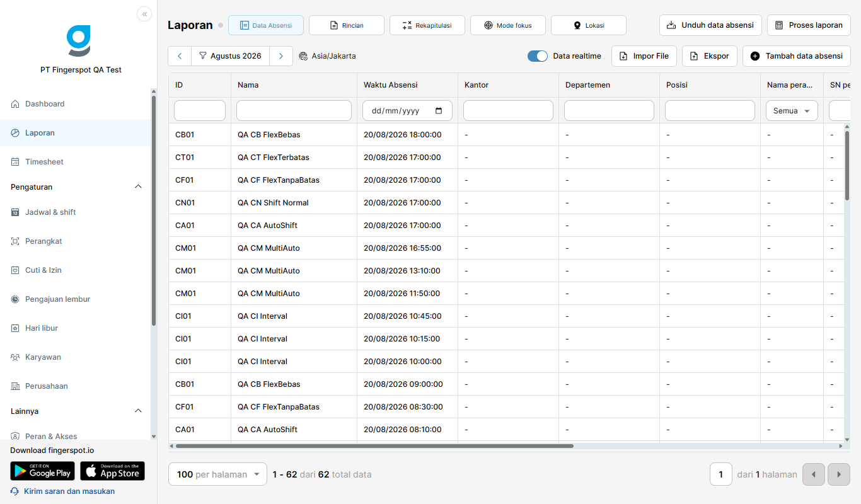Click the next page arrow button
Image resolution: width=861 pixels, height=504 pixels.
click(x=839, y=474)
